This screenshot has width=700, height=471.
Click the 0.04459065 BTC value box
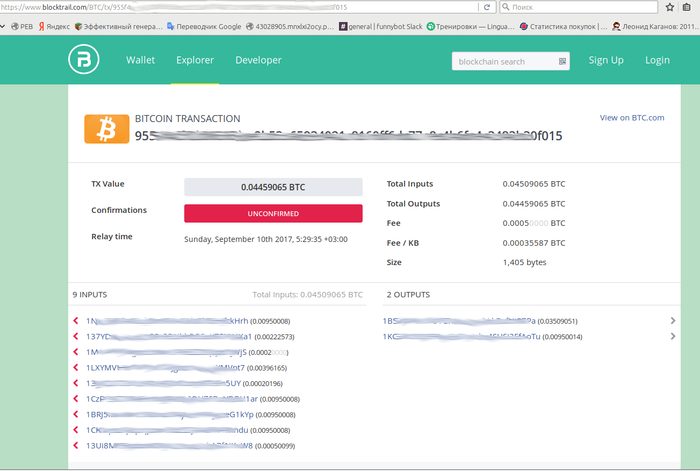coord(273,187)
